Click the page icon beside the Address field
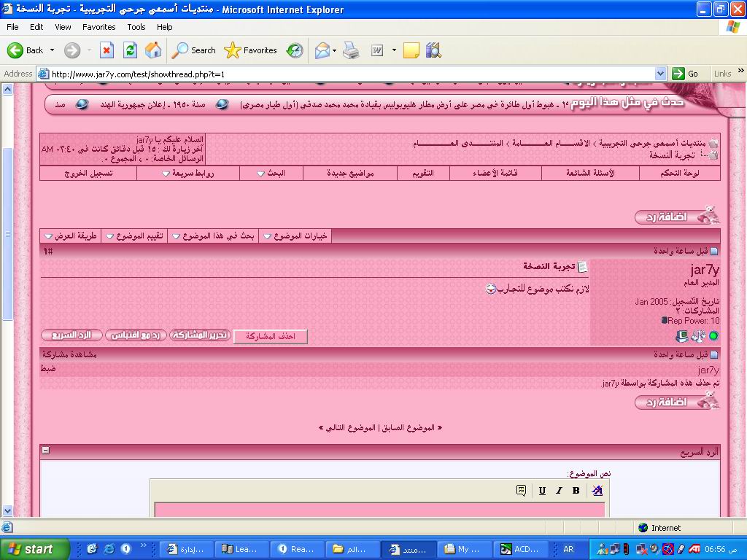 coord(43,74)
